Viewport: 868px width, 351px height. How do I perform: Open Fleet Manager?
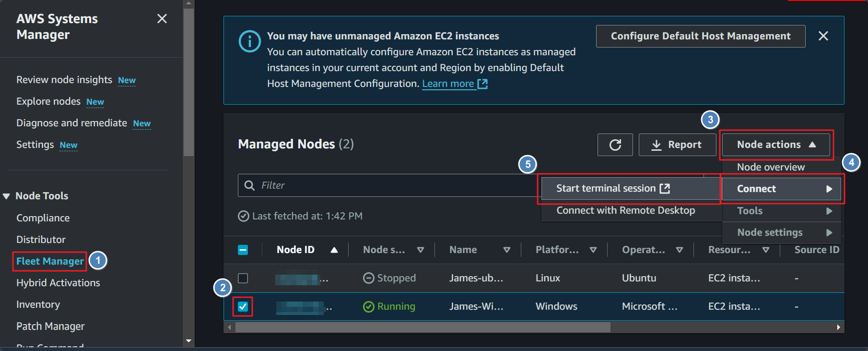(x=50, y=261)
